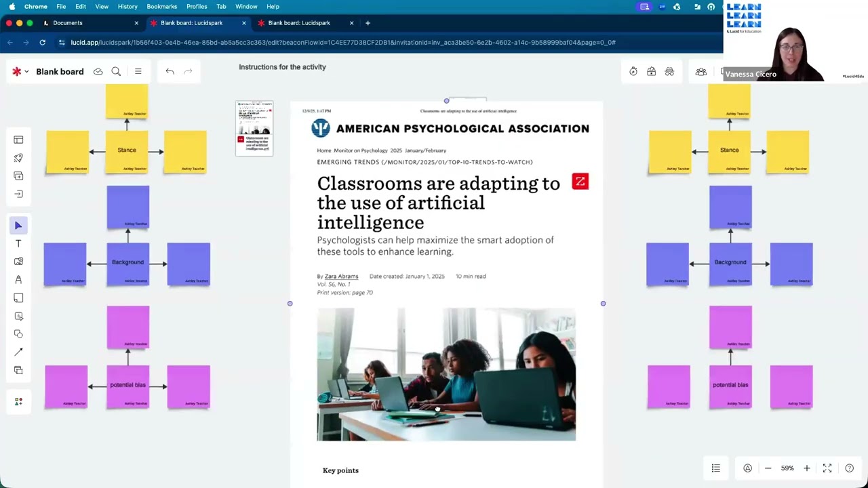Open the image insert tool
The image size is (868, 488).
coord(18,262)
